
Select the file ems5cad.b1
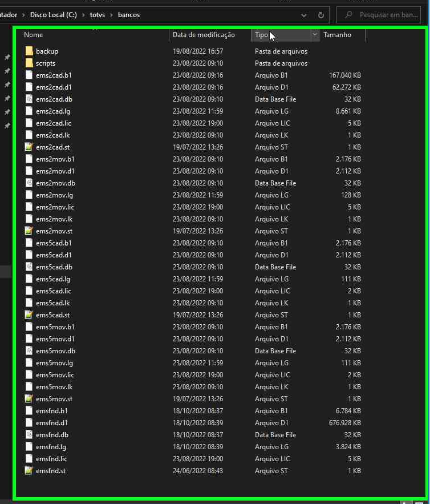54,243
